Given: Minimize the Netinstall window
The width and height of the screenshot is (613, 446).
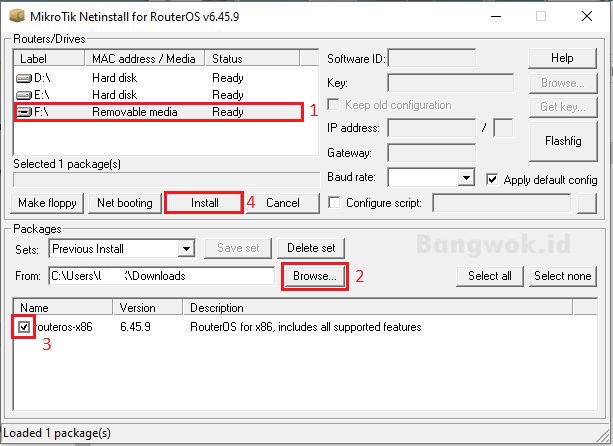Looking at the screenshot, I should click(496, 16).
